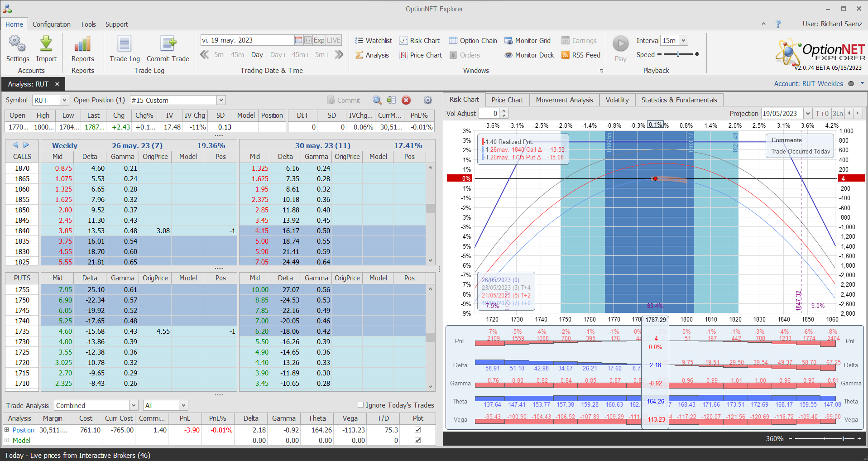Switch to the Volatility tab
Viewport: 868px width, 461px height.
point(617,100)
